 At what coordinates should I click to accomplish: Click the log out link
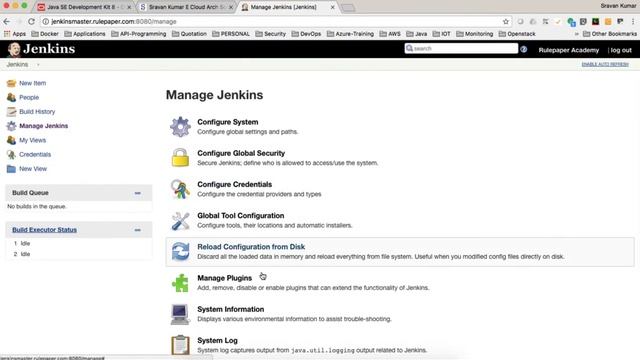621,50
